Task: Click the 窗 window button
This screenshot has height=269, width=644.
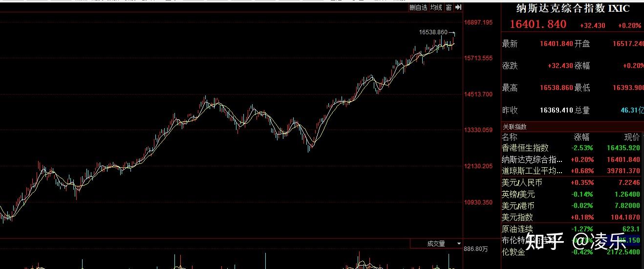Action: click(x=449, y=7)
